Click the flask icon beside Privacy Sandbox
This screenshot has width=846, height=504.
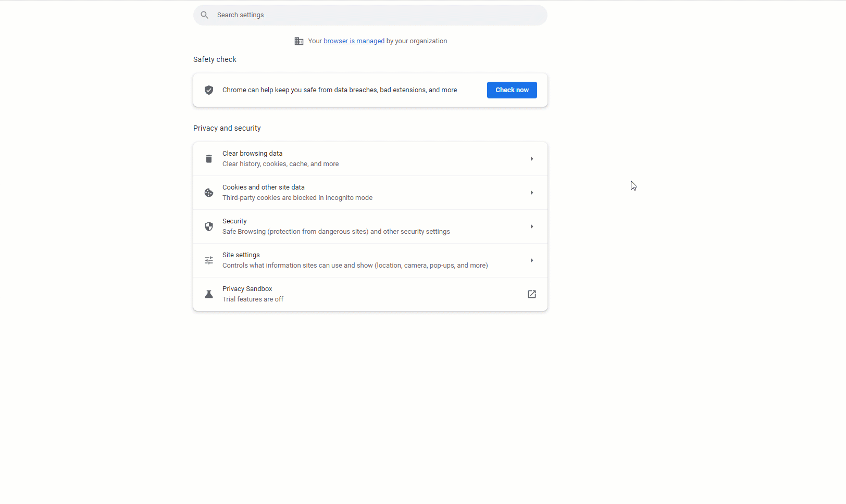(208, 294)
